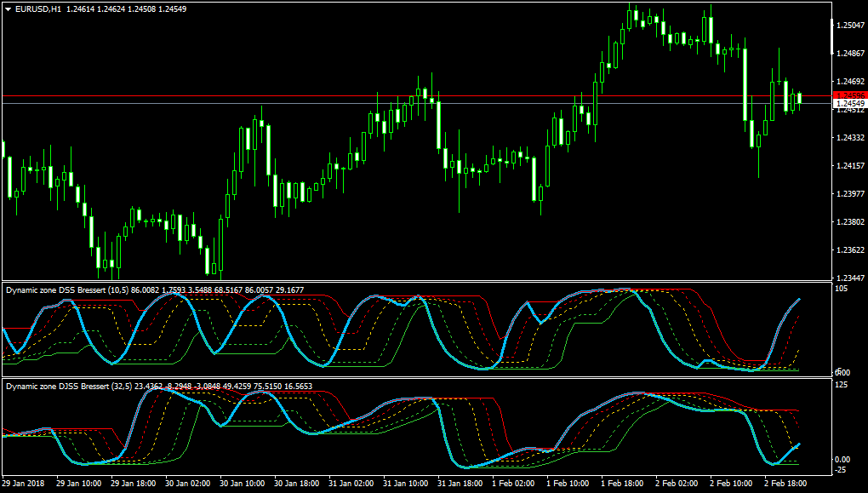Click the 1 Feb 18:00 time label
The image size is (868, 493).
623,484
